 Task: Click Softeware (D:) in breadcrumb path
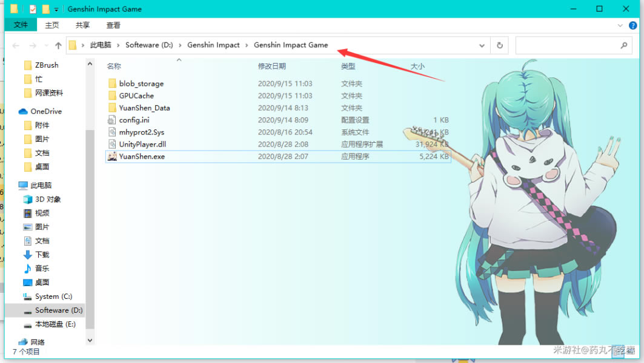pos(150,45)
